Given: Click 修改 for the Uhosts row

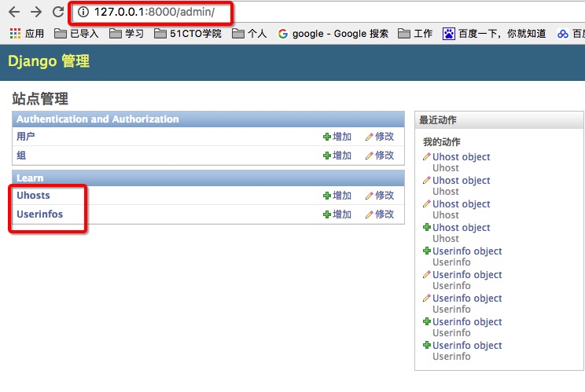Looking at the screenshot, I should click(x=380, y=196).
